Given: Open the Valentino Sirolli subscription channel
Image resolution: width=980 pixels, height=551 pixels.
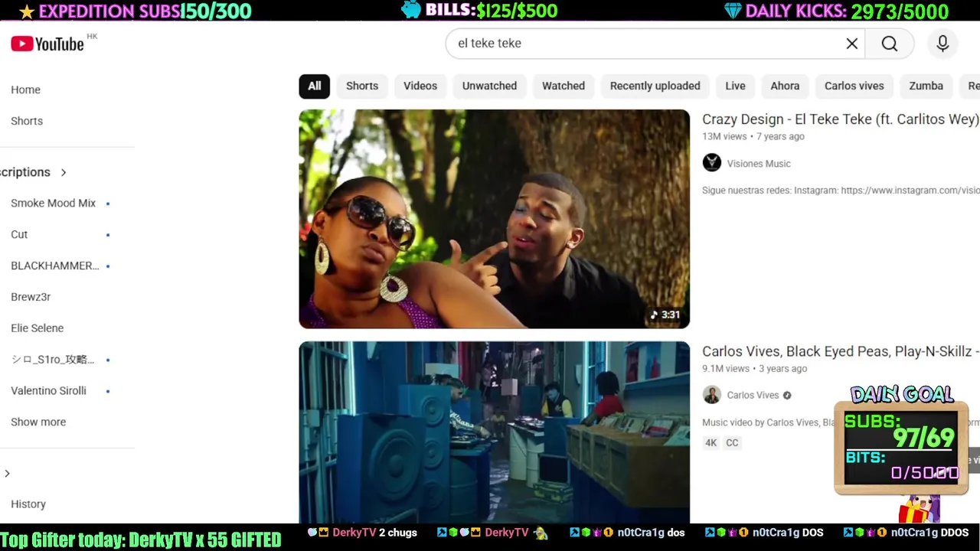Looking at the screenshot, I should click(x=49, y=391).
